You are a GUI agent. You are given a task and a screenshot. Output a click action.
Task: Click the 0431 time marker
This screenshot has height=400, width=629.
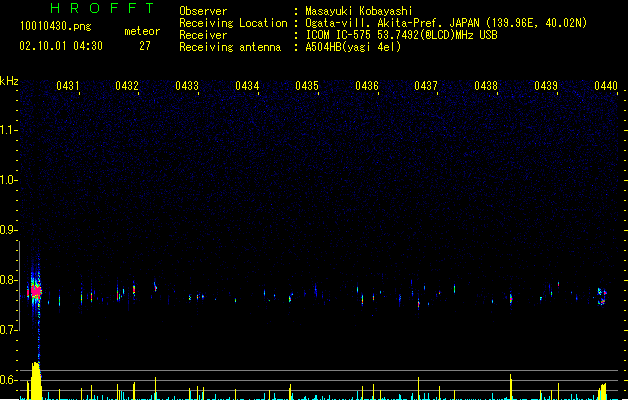67,86
